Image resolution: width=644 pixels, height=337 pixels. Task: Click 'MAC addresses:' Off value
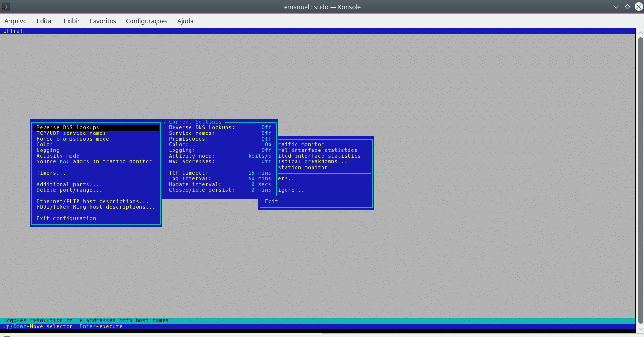click(x=267, y=161)
